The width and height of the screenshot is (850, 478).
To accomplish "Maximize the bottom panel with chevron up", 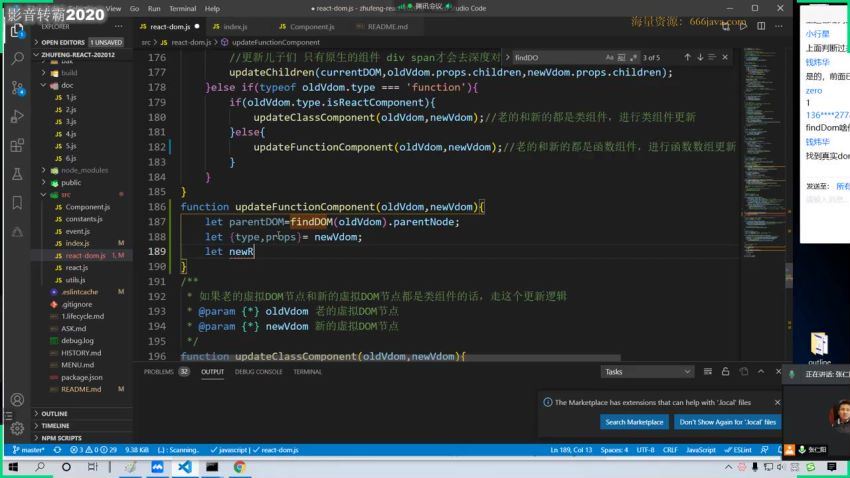I will 761,372.
